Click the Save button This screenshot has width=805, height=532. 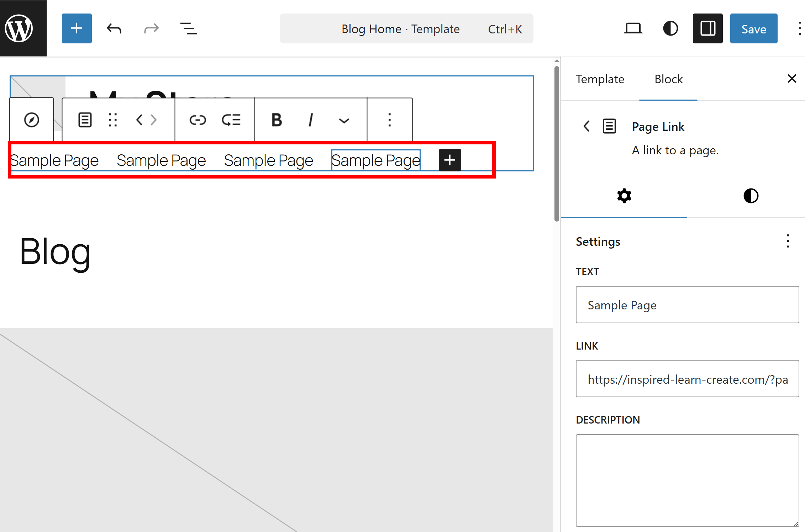[753, 28]
